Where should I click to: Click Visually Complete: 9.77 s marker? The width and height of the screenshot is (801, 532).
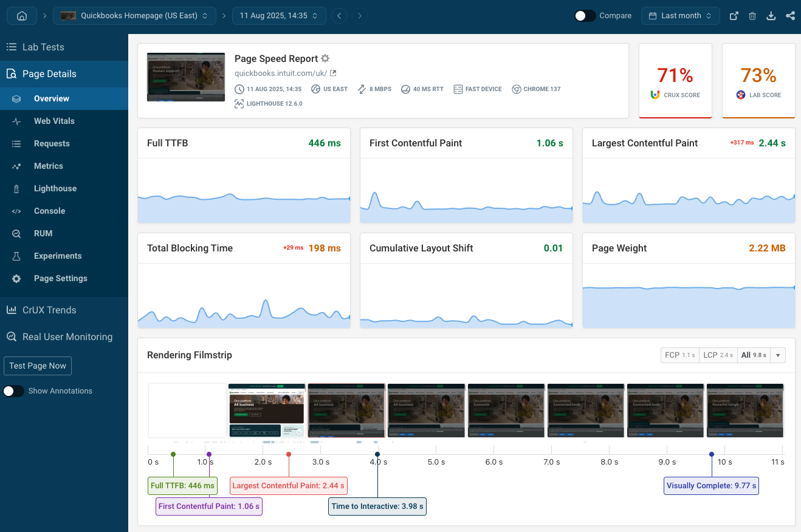pyautogui.click(x=711, y=485)
